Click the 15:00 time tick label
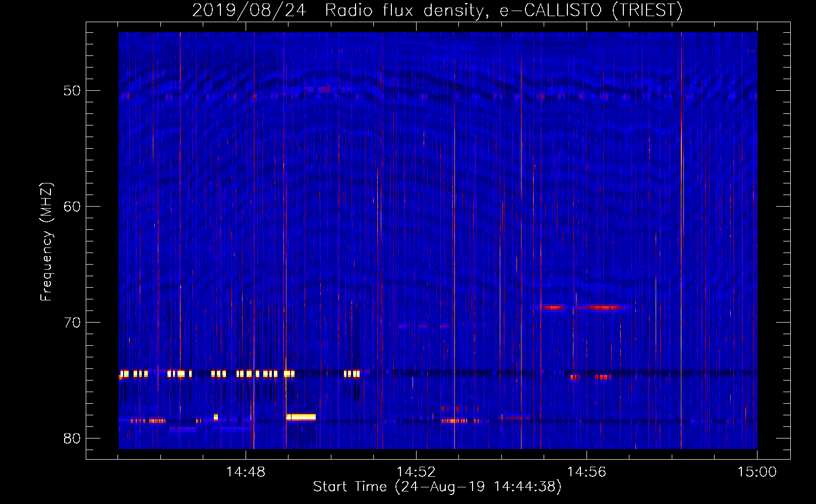The width and height of the screenshot is (816, 504). click(x=757, y=472)
